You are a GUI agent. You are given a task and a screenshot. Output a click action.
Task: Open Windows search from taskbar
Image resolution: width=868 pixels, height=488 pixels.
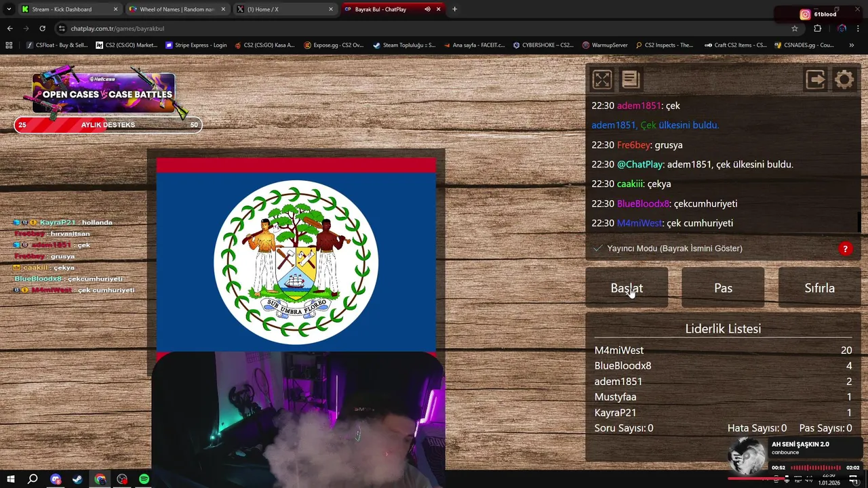(33, 479)
